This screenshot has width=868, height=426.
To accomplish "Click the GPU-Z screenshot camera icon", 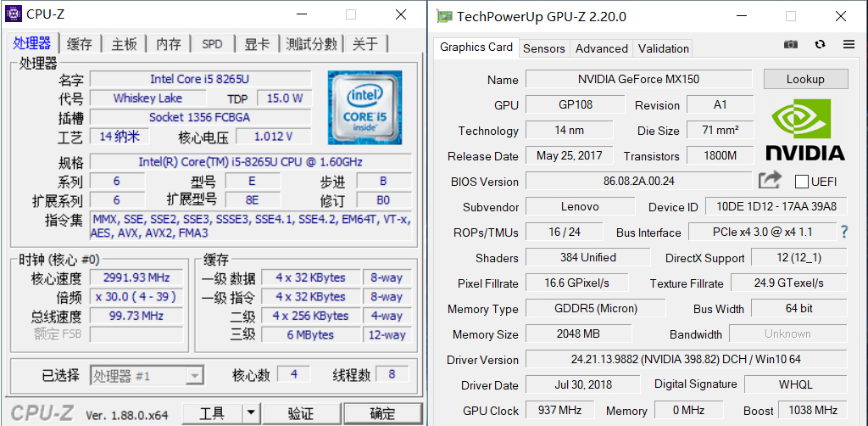I will pyautogui.click(x=791, y=44).
